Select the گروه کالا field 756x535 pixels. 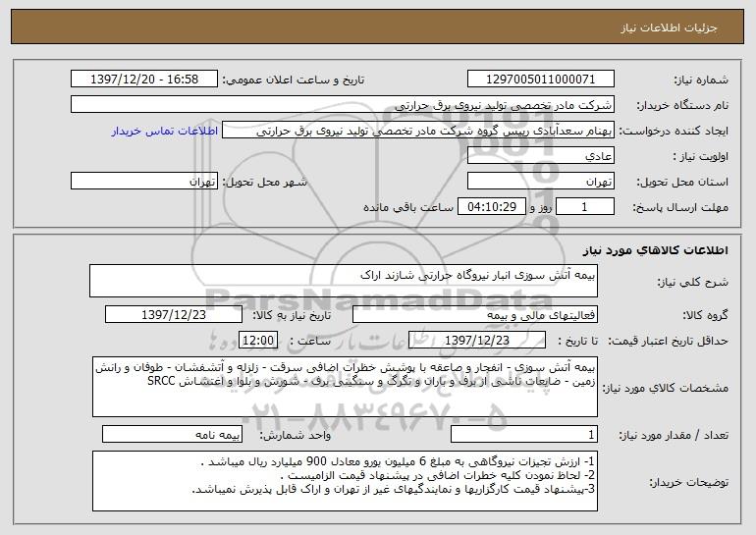(x=475, y=315)
